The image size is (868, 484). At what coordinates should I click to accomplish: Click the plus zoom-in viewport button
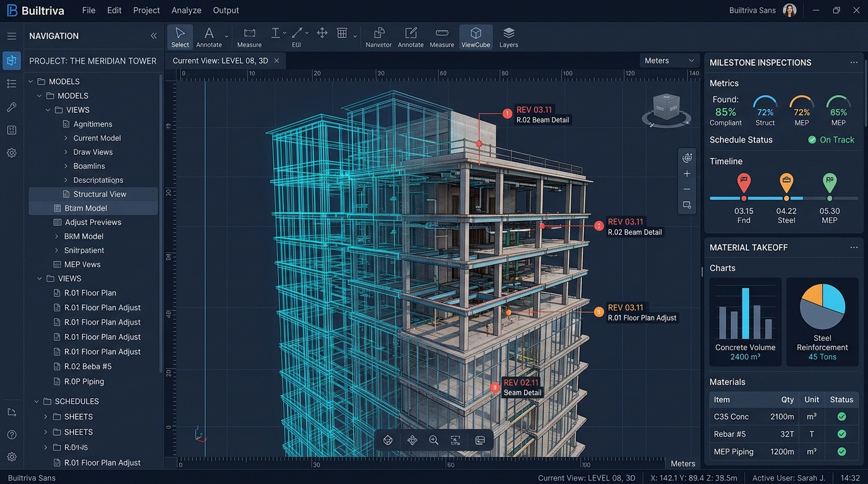coord(687,173)
